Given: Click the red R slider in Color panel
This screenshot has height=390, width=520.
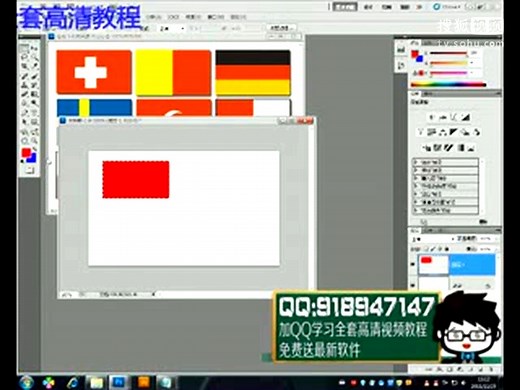Looking at the screenshot, I should click(x=448, y=53).
